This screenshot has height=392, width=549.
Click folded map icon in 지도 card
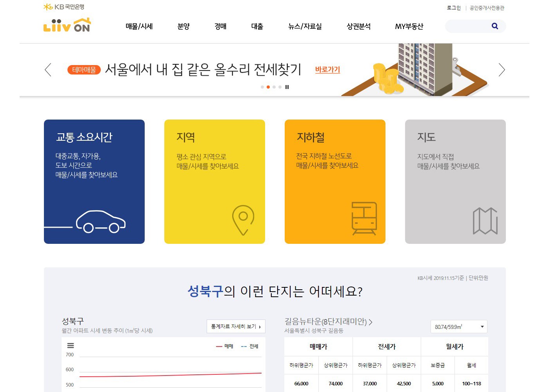(x=485, y=221)
